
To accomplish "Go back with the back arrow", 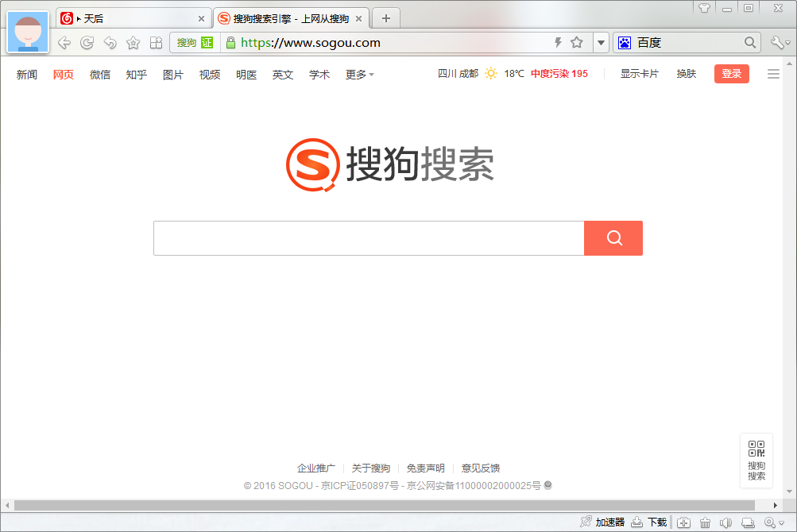I will 64,43.
